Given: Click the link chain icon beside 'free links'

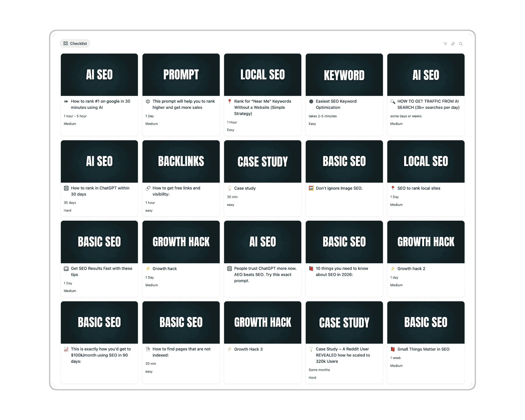Looking at the screenshot, I should pos(148,188).
